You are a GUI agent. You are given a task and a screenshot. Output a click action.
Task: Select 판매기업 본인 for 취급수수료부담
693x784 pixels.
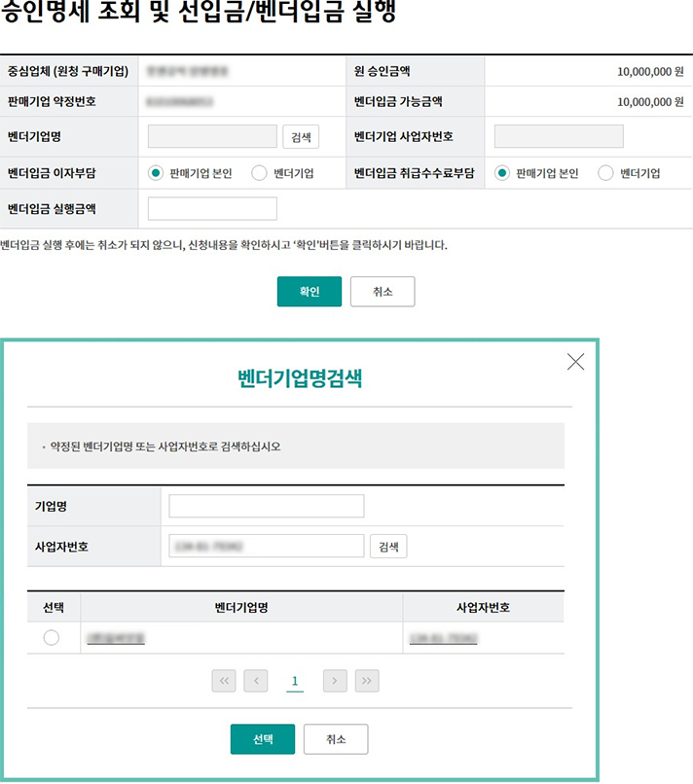pyautogui.click(x=502, y=173)
